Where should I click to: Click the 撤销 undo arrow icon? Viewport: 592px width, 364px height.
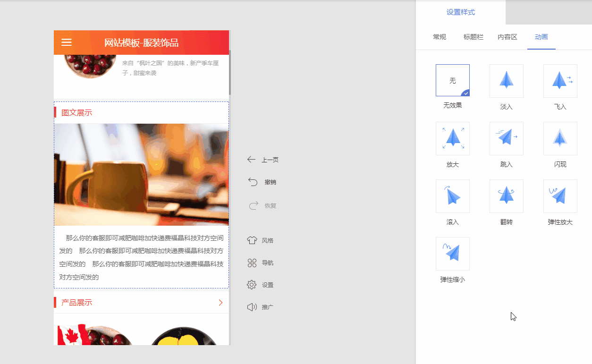[253, 182]
